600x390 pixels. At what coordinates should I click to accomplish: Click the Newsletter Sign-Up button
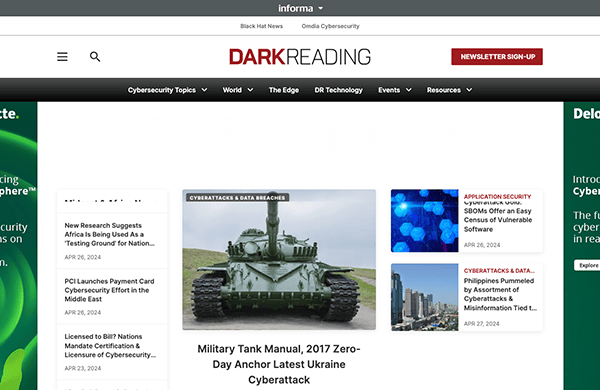coord(497,57)
